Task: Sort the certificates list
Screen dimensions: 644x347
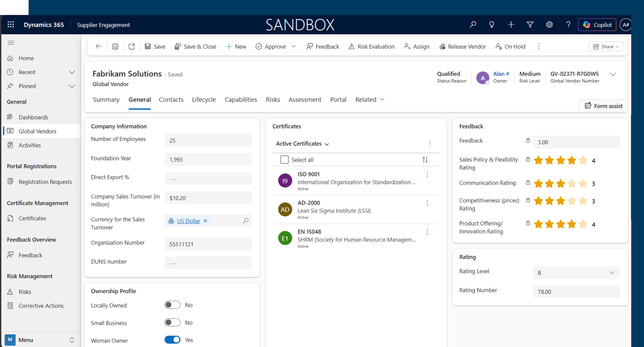Action: [425, 160]
